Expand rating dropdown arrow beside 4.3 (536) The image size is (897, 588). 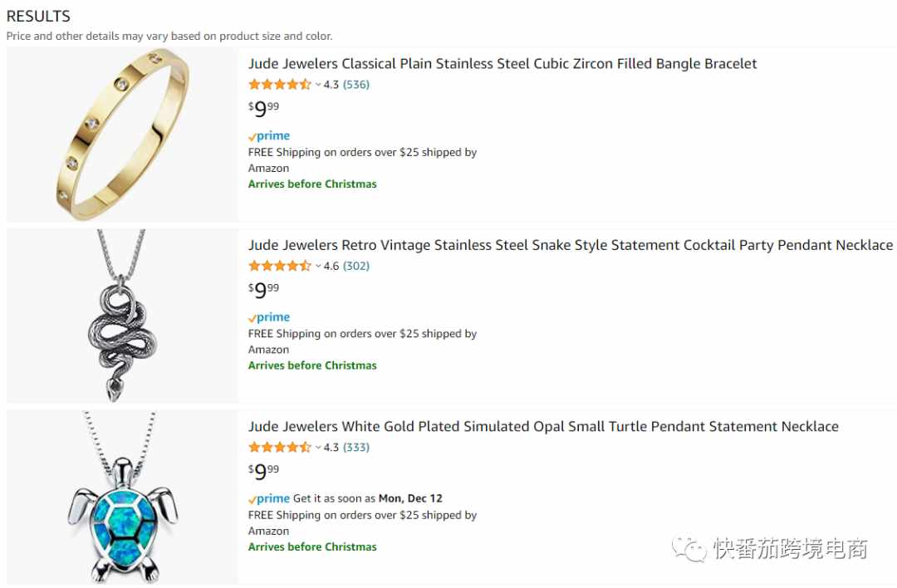[x=318, y=85]
